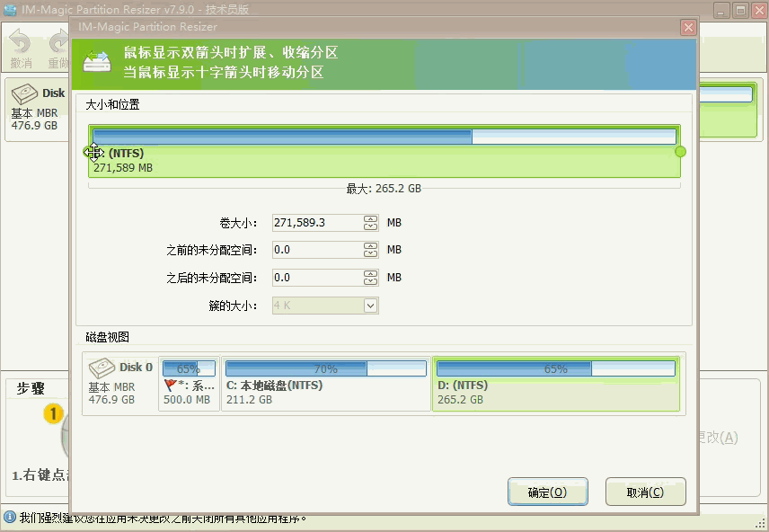
Task: Click the 取消(C) cancel button
Action: click(x=645, y=492)
